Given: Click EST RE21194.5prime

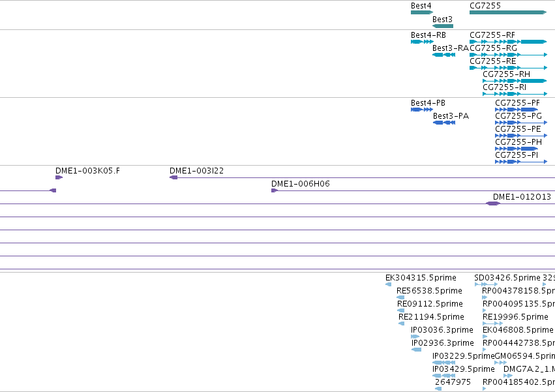Looking at the screenshot, I should tap(431, 317).
